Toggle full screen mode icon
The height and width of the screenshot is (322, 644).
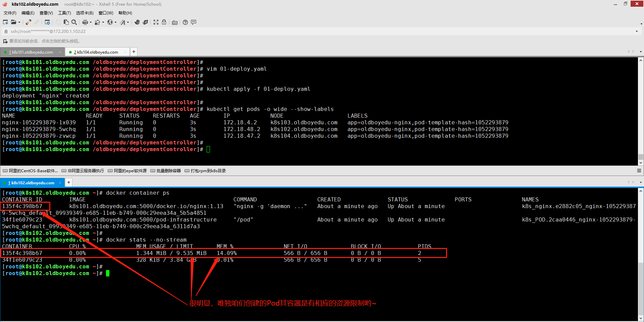tap(156, 22)
